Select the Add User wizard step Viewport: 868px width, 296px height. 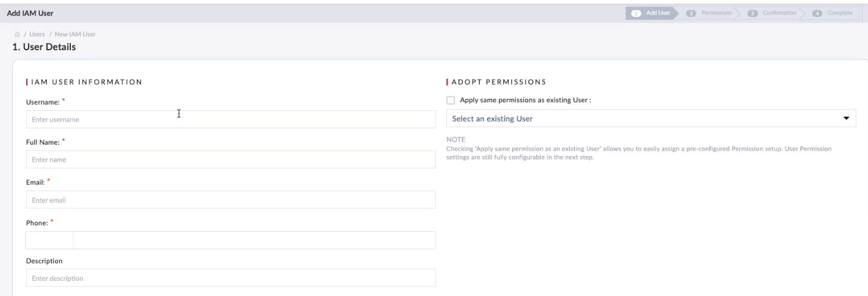coord(657,13)
